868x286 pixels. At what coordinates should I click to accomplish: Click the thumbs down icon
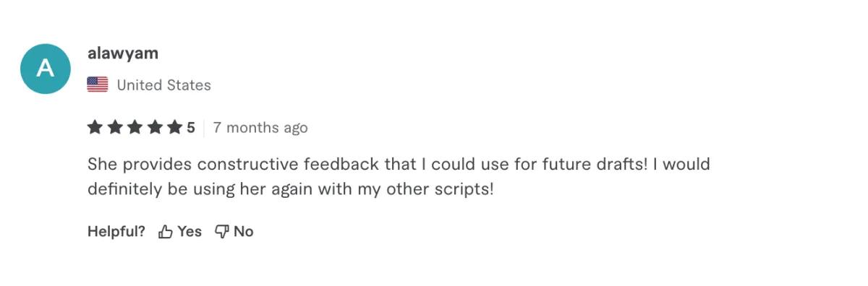coord(222,232)
